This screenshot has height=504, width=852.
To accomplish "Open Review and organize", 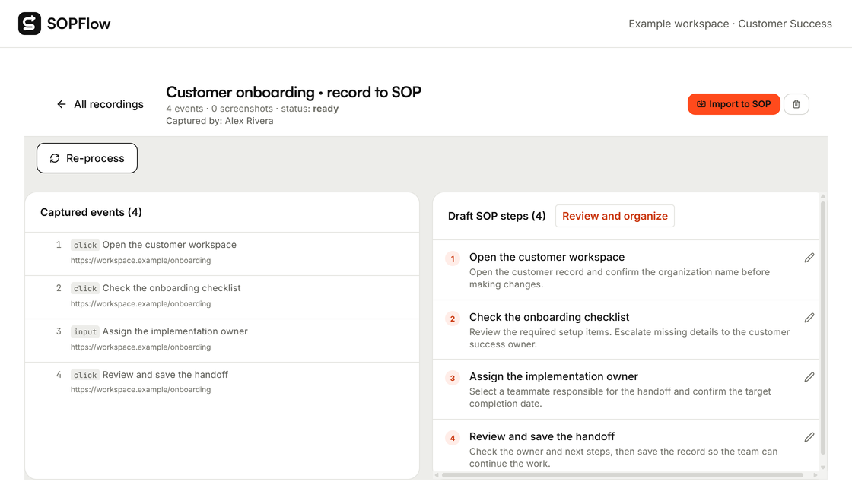I will [x=615, y=216].
